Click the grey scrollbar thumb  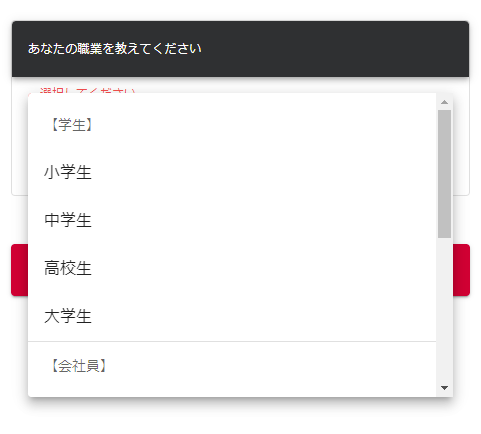tap(444, 174)
